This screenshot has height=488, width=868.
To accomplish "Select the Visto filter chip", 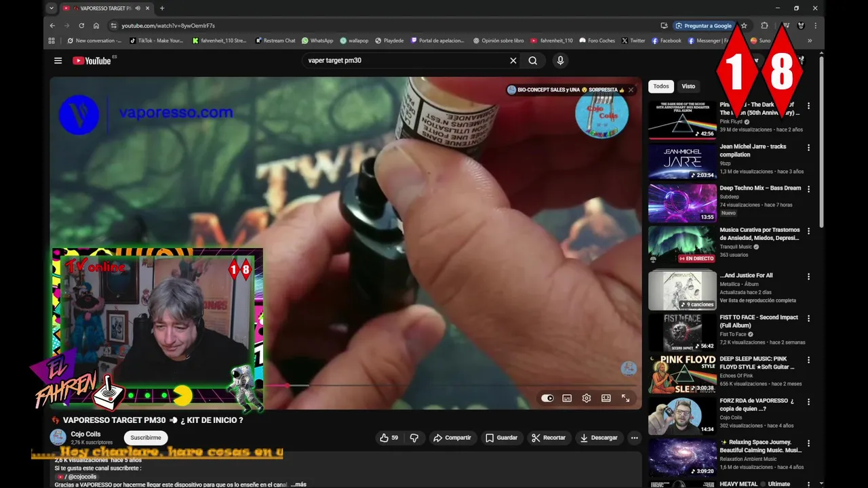I will [688, 86].
